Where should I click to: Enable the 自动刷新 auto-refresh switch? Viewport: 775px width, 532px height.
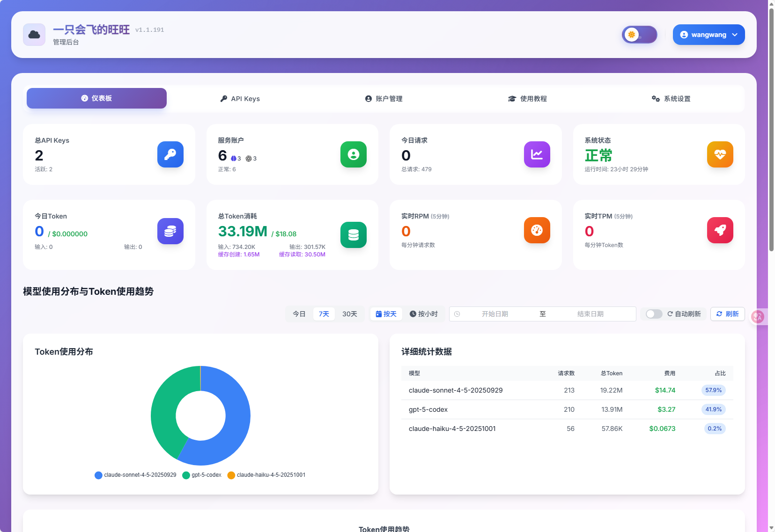coord(654,314)
